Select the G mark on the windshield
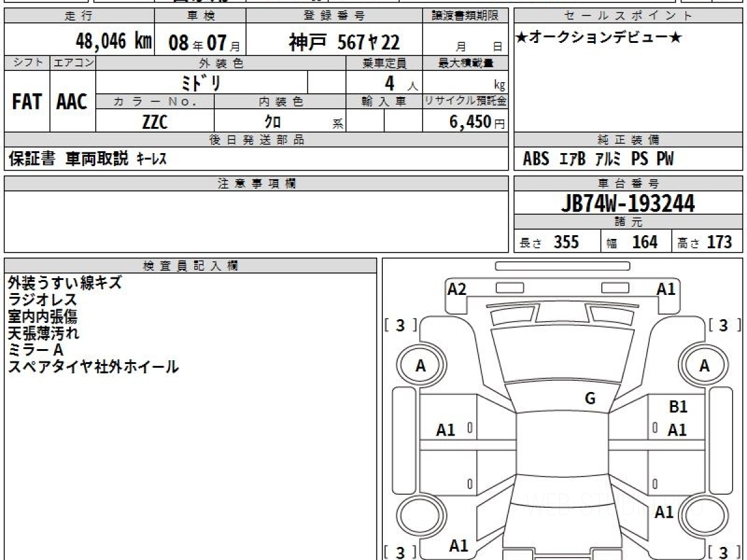 coord(590,399)
